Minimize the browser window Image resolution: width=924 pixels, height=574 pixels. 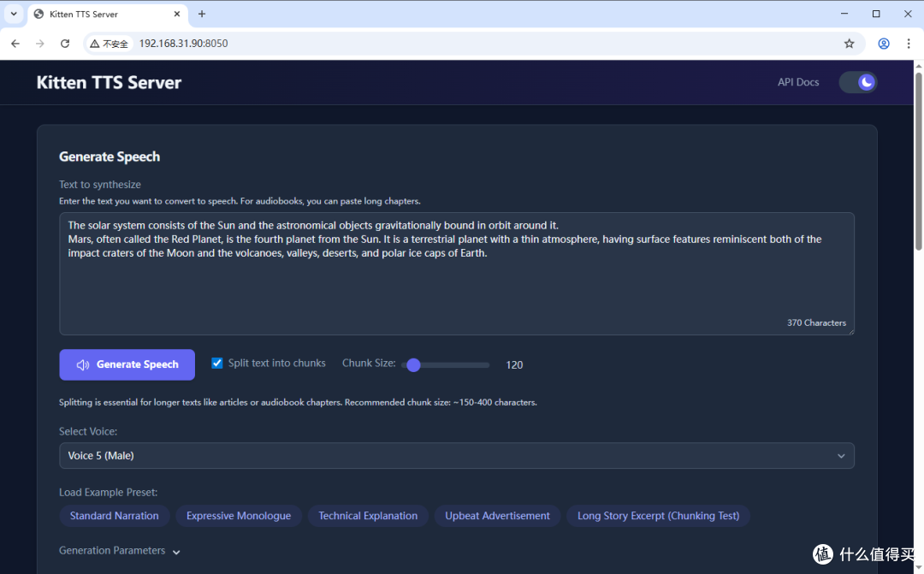tap(844, 14)
